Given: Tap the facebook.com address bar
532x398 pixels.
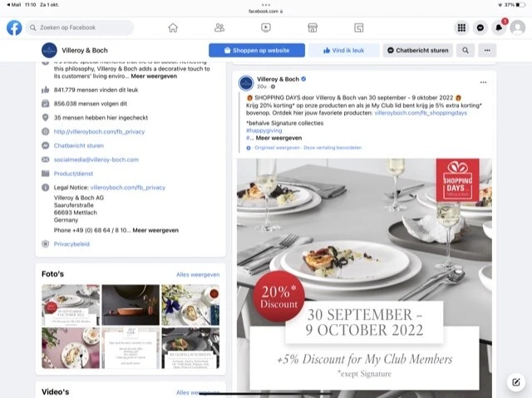Looking at the screenshot, I should [266, 11].
